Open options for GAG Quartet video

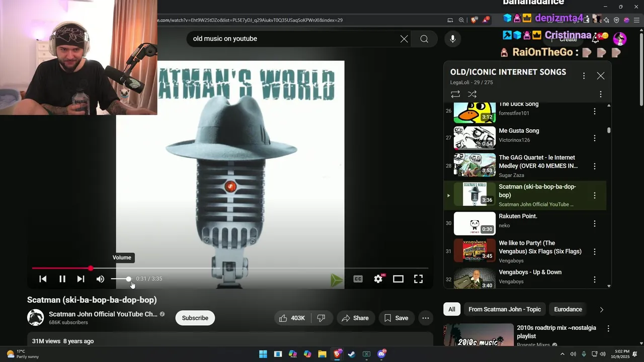click(594, 166)
